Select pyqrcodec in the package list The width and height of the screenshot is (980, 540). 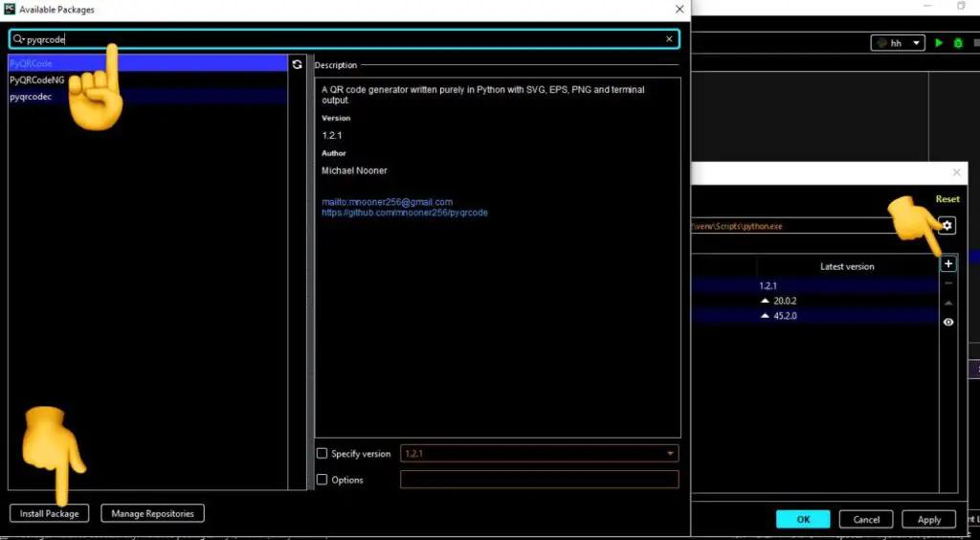31,97
